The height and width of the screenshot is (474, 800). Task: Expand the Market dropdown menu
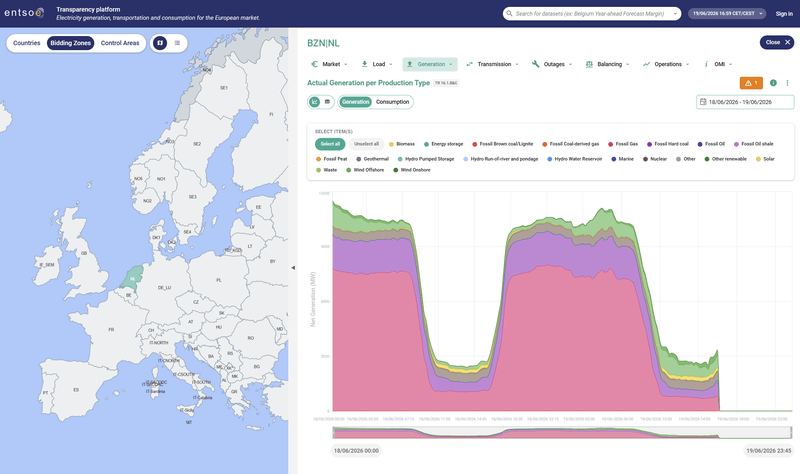coord(329,64)
